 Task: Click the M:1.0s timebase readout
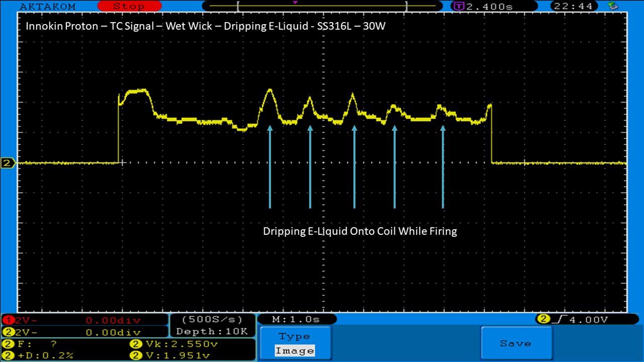tap(296, 319)
